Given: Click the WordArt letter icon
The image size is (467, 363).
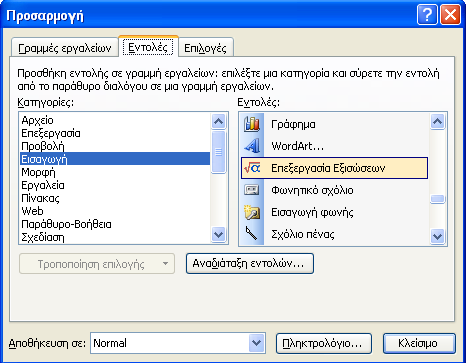Looking at the screenshot, I should pyautogui.click(x=252, y=146).
